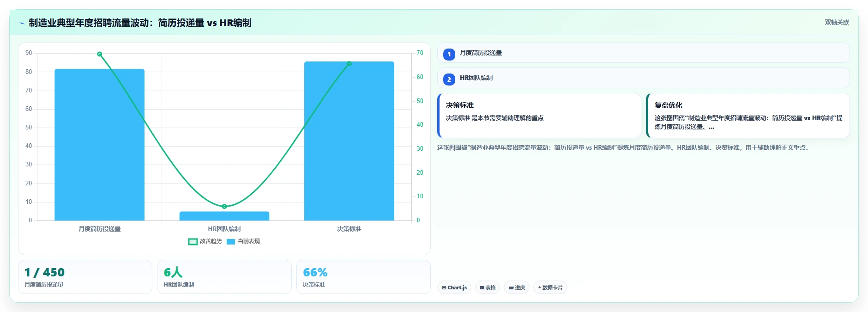Click the x-axis label 决策标准
Viewport: 868px width, 312px height.
[349, 229]
